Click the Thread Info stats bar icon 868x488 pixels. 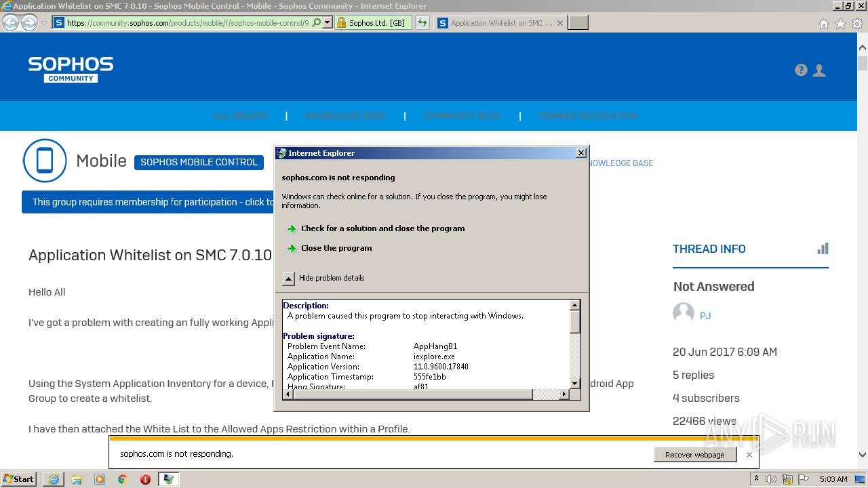[x=823, y=249]
